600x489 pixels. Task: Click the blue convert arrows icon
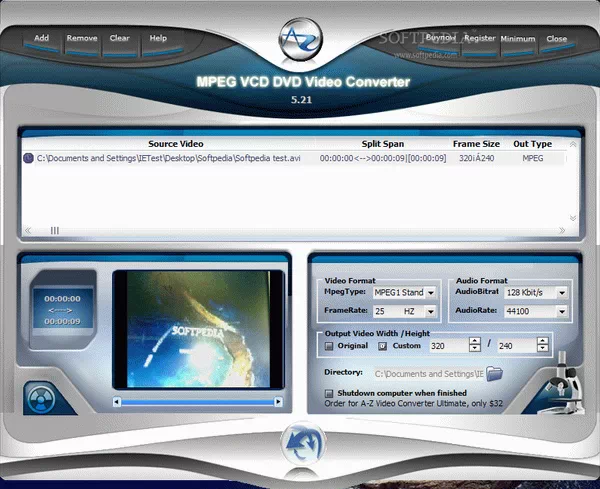(x=299, y=442)
